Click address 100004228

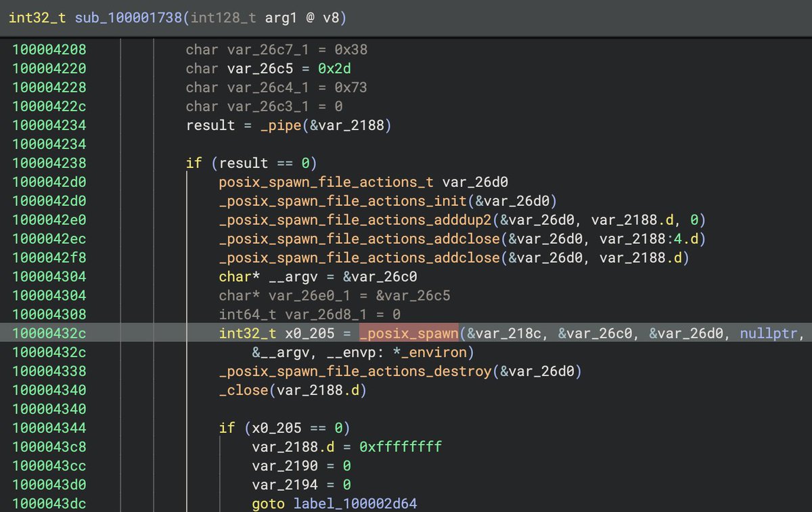tap(49, 87)
